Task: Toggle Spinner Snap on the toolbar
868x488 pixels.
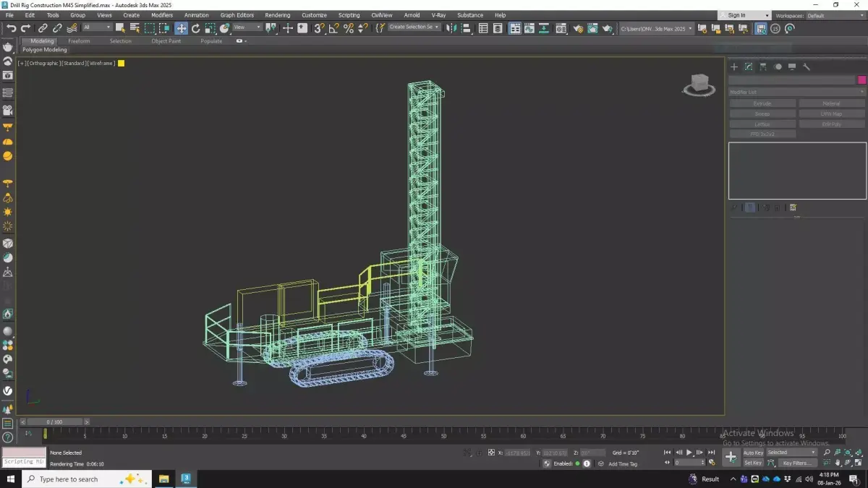Action: click(364, 28)
